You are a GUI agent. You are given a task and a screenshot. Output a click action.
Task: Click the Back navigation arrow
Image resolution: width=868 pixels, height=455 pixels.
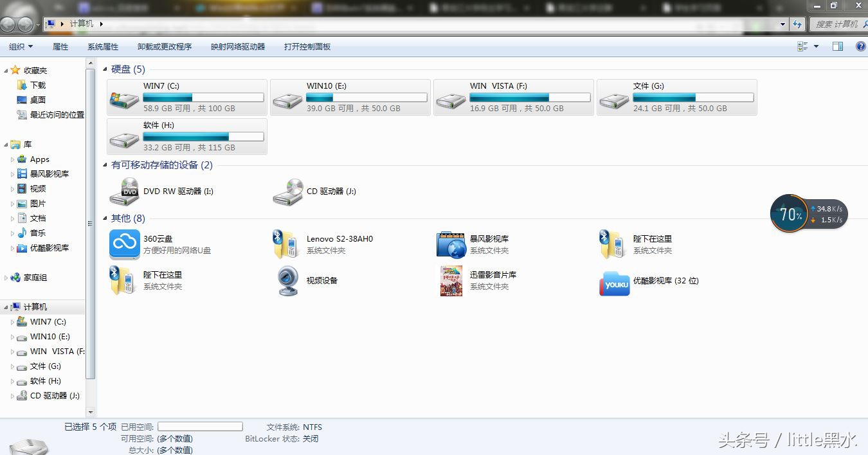[x=8, y=24]
